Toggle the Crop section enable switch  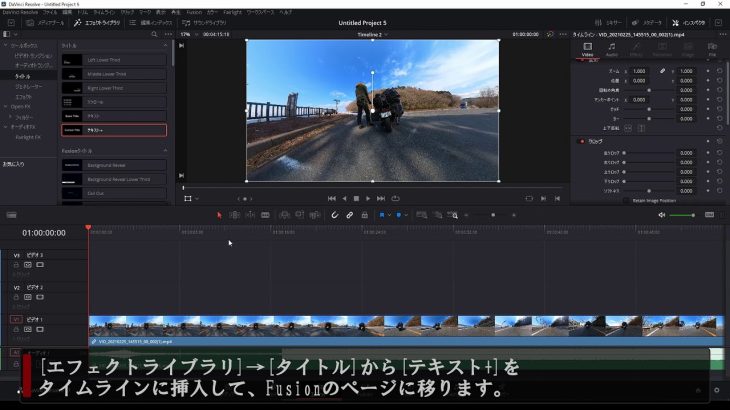coord(583,141)
